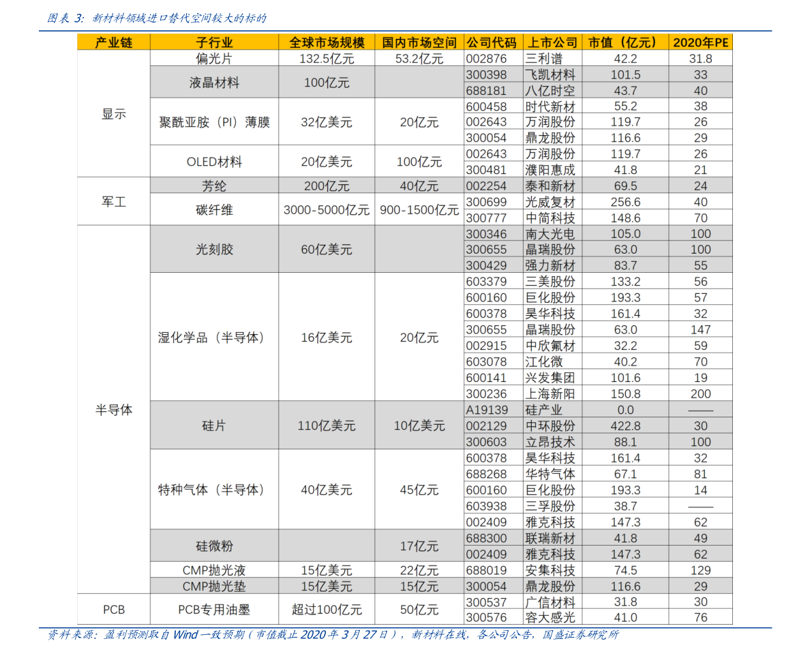Click the 53.2亿元 domestic market value

click(419, 59)
